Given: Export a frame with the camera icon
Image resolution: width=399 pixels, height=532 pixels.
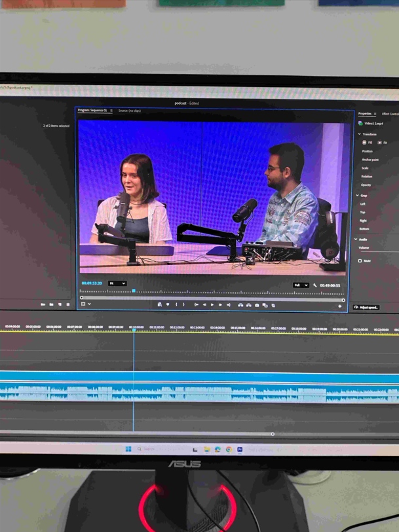Looking at the screenshot, I should 257,306.
